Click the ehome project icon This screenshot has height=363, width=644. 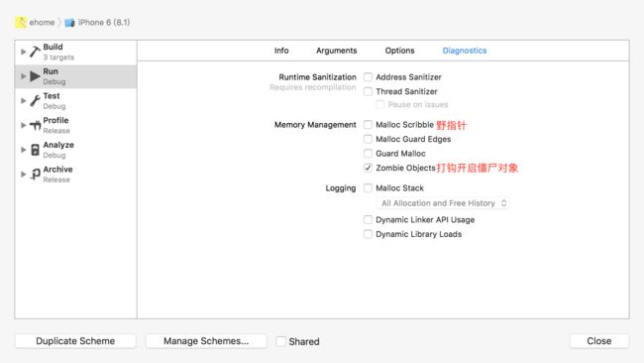pyautogui.click(x=21, y=22)
